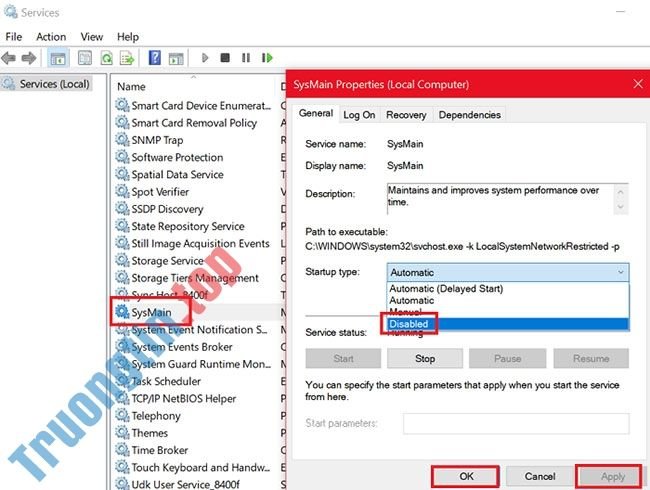
Task: Expand the Startup type combo box
Action: coord(508,272)
